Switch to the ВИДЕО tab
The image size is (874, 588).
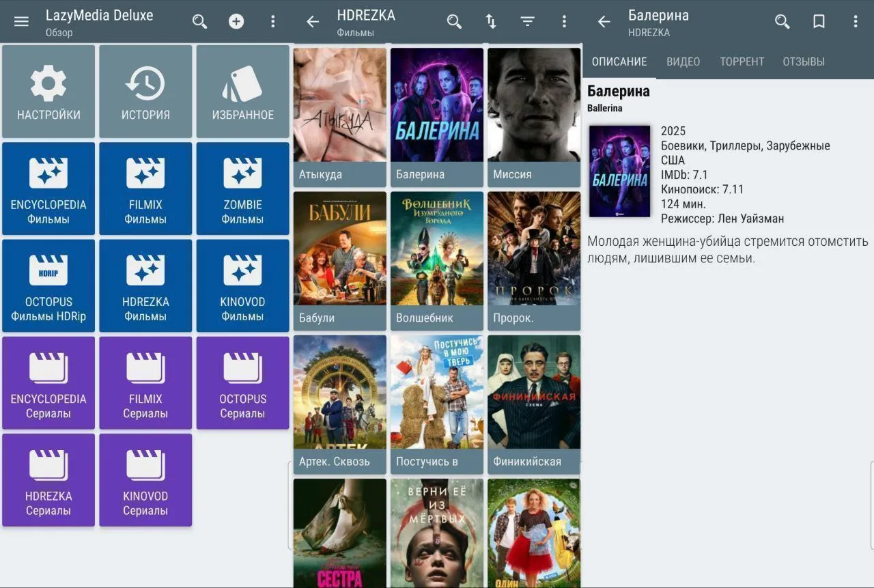[683, 61]
